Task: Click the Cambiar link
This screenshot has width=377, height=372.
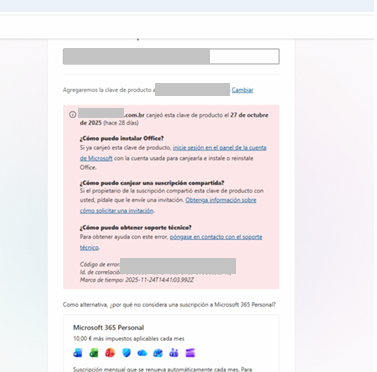Action: point(242,90)
